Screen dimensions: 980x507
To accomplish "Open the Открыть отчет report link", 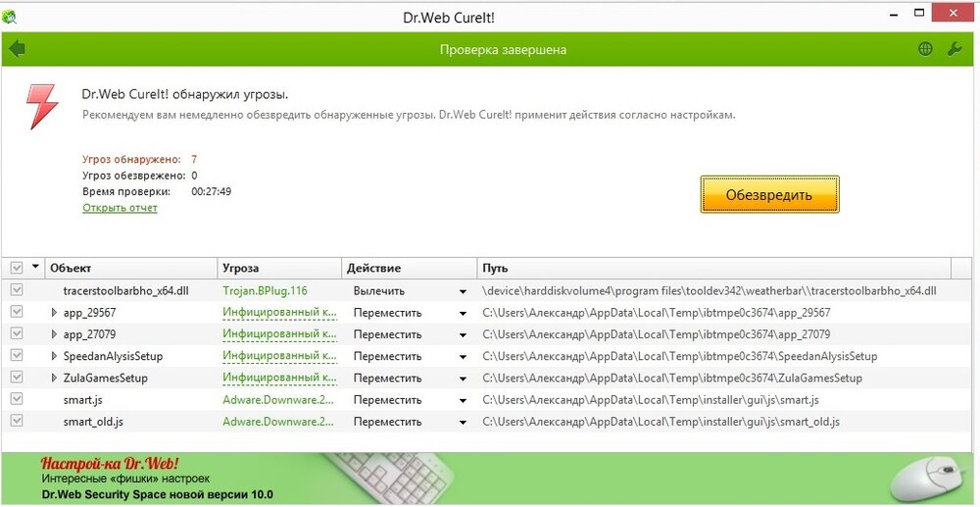I will [x=120, y=208].
